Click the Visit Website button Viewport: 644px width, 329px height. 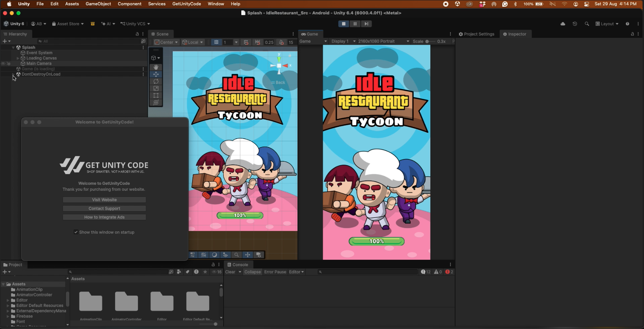[x=104, y=200]
